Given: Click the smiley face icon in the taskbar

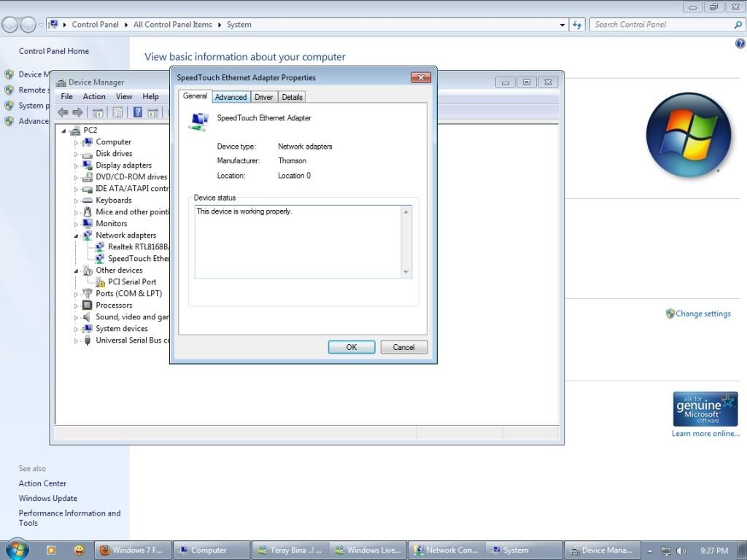Looking at the screenshot, I should click(x=79, y=551).
